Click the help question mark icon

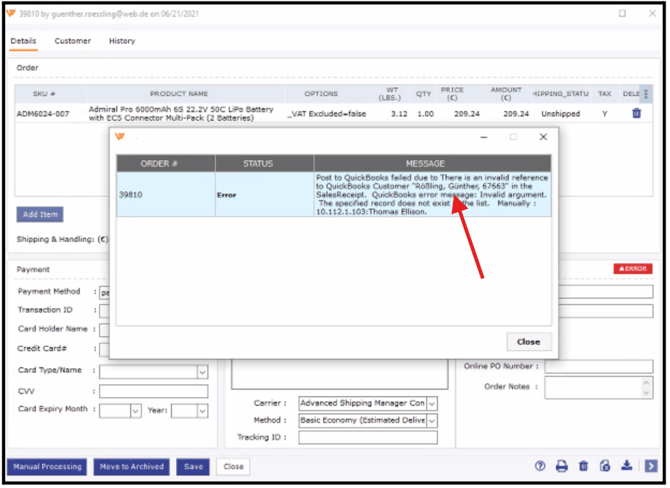tap(540, 466)
